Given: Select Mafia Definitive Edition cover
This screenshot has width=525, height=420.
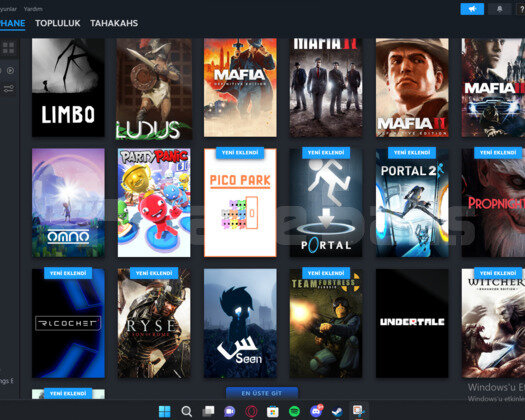Looking at the screenshot, I should point(240,87).
